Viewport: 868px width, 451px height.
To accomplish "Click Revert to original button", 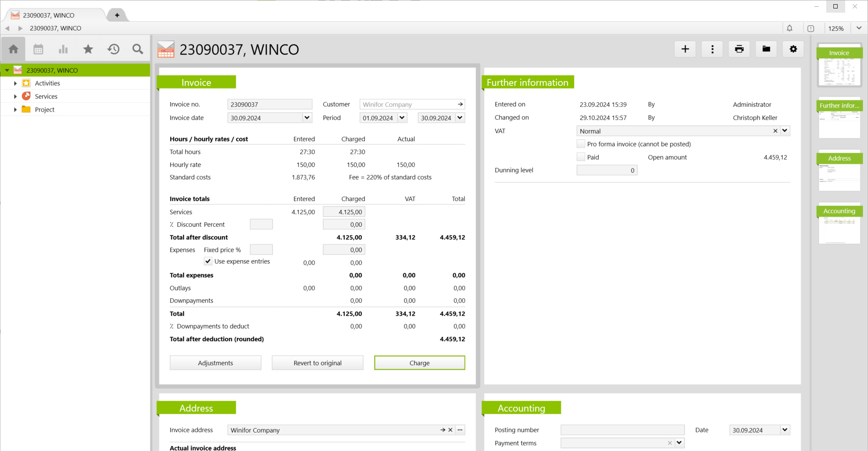I will point(317,363).
